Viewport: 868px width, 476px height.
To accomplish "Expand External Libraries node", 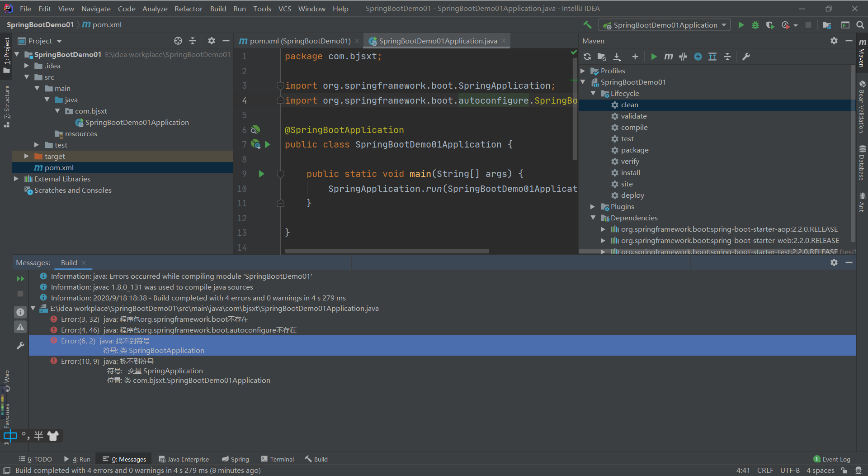I will 16,179.
